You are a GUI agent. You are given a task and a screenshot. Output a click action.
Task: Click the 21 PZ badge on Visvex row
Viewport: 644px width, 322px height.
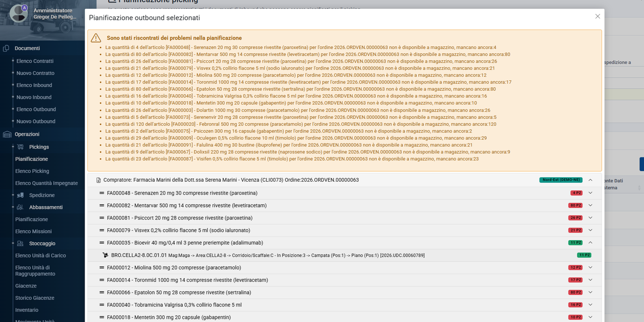(x=575, y=230)
